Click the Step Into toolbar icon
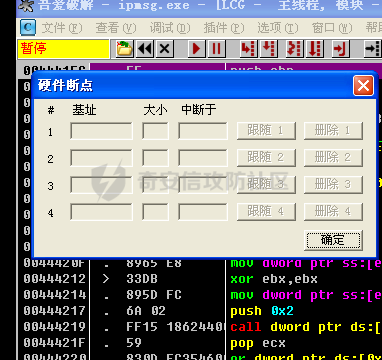 248,49
